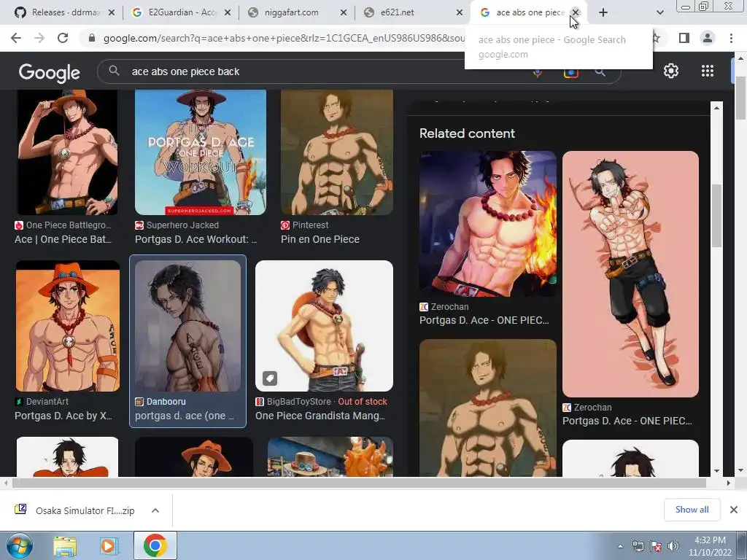Launch media player from taskbar
Image resolution: width=747 pixels, height=560 pixels.
click(109, 546)
